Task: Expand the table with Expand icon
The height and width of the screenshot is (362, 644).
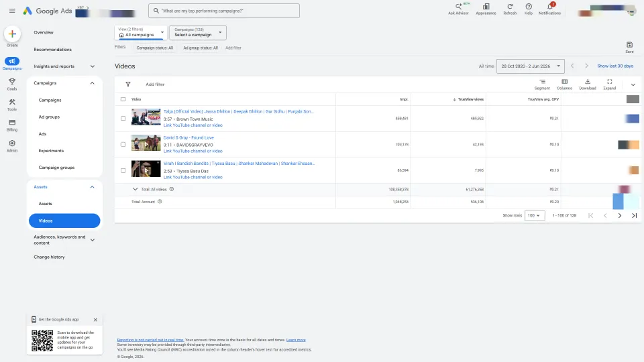Action: click(x=610, y=82)
